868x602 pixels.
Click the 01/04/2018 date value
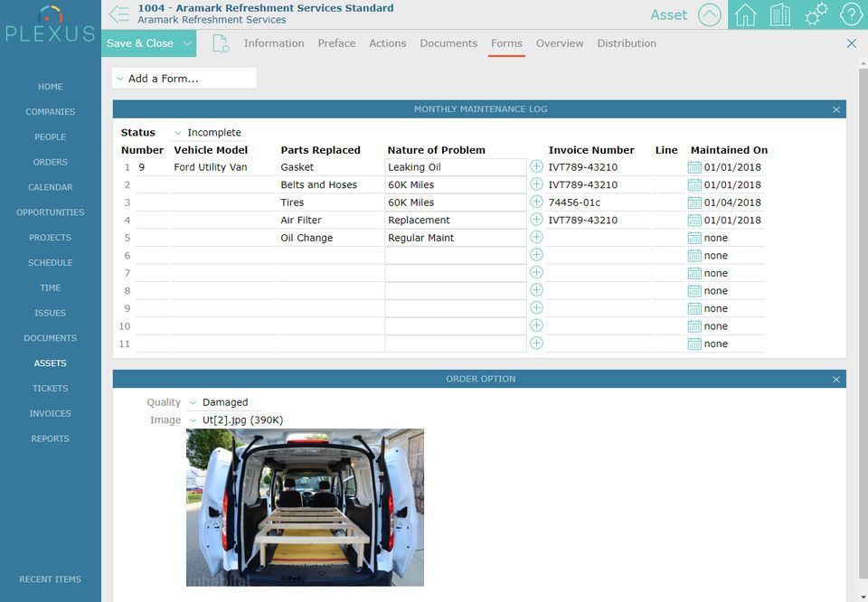(x=732, y=202)
